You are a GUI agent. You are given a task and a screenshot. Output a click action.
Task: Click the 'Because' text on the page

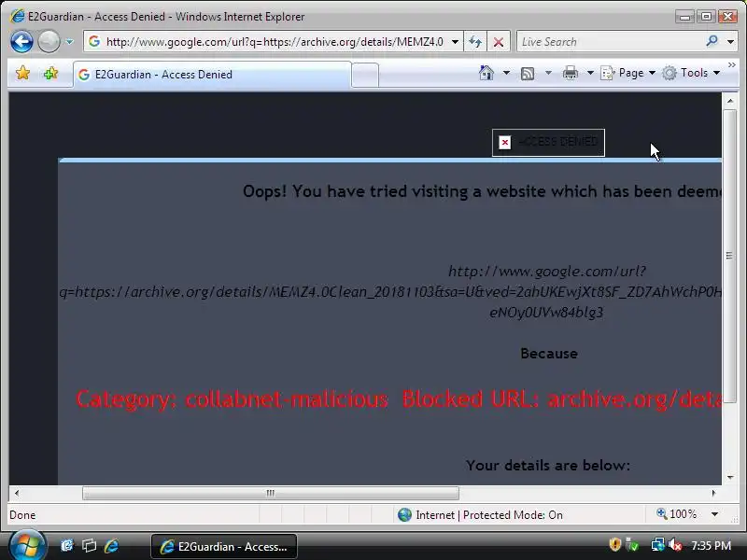pyautogui.click(x=549, y=354)
